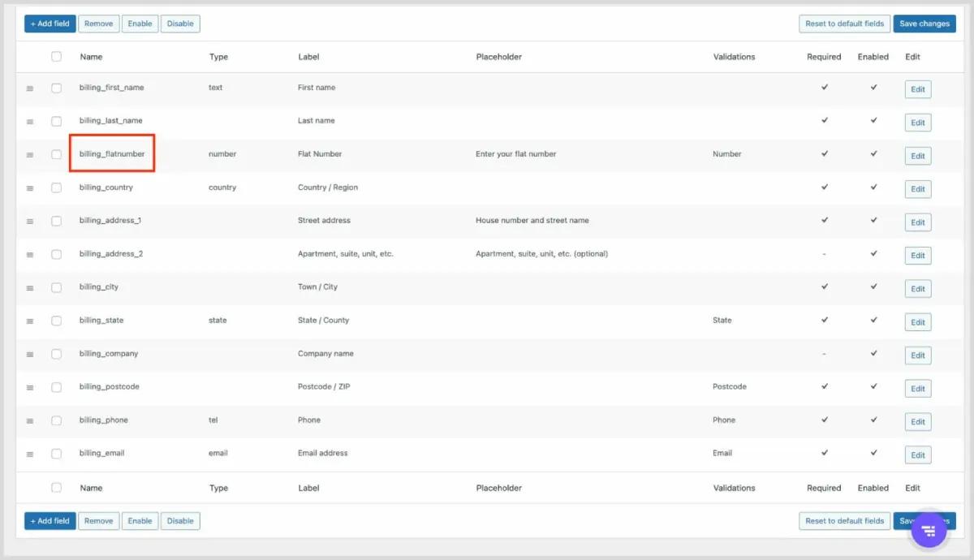Click the drag handle for billing_city row
The height and width of the screenshot is (560, 974).
click(x=30, y=288)
